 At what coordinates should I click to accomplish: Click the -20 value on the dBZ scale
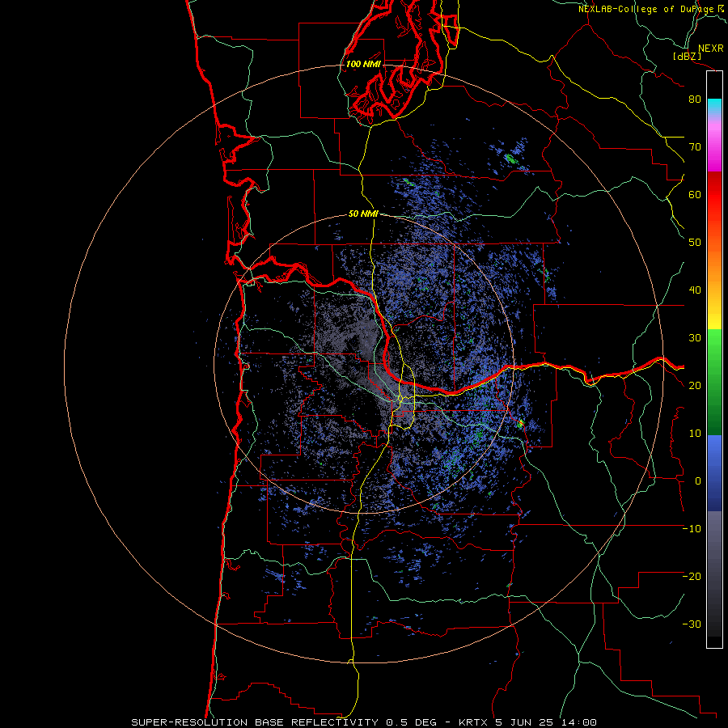(692, 577)
